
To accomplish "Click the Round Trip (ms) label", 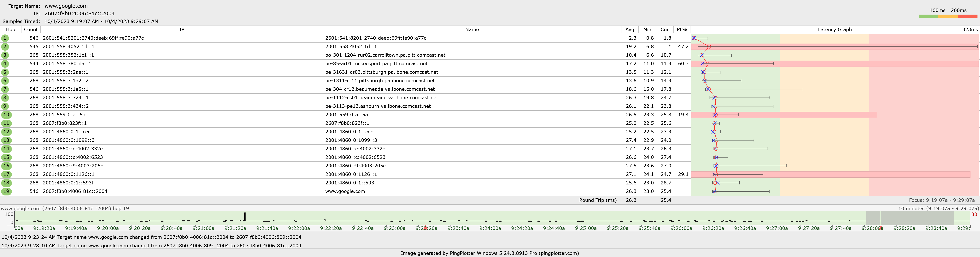I will [x=598, y=200].
